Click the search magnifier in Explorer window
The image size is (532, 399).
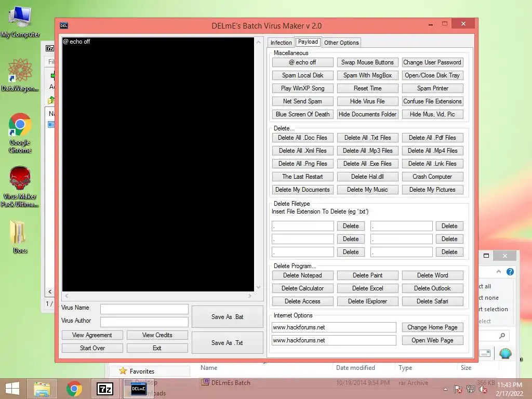(x=502, y=336)
